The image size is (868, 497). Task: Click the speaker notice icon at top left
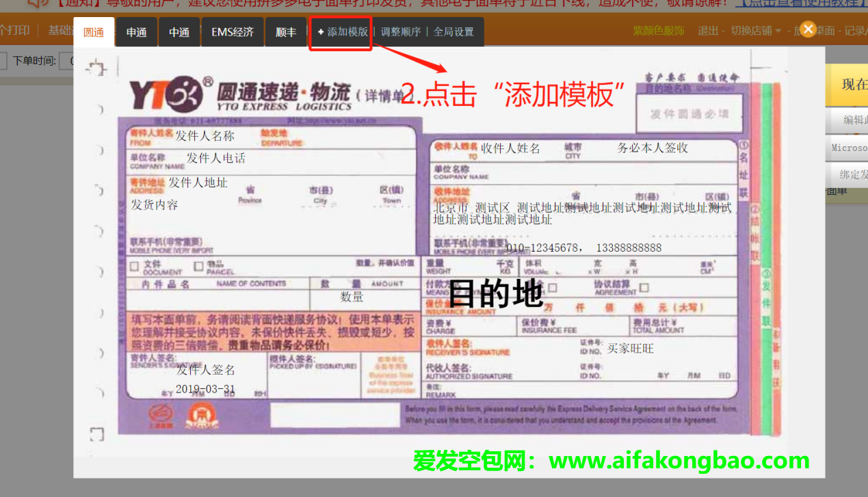pos(38,4)
